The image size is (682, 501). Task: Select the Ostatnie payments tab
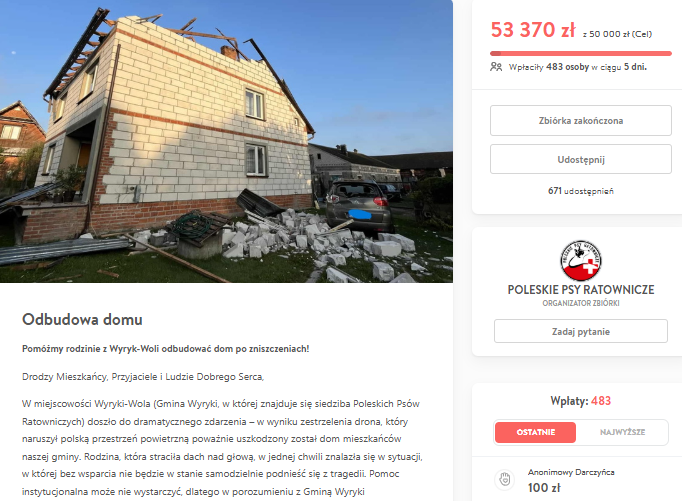(x=535, y=432)
